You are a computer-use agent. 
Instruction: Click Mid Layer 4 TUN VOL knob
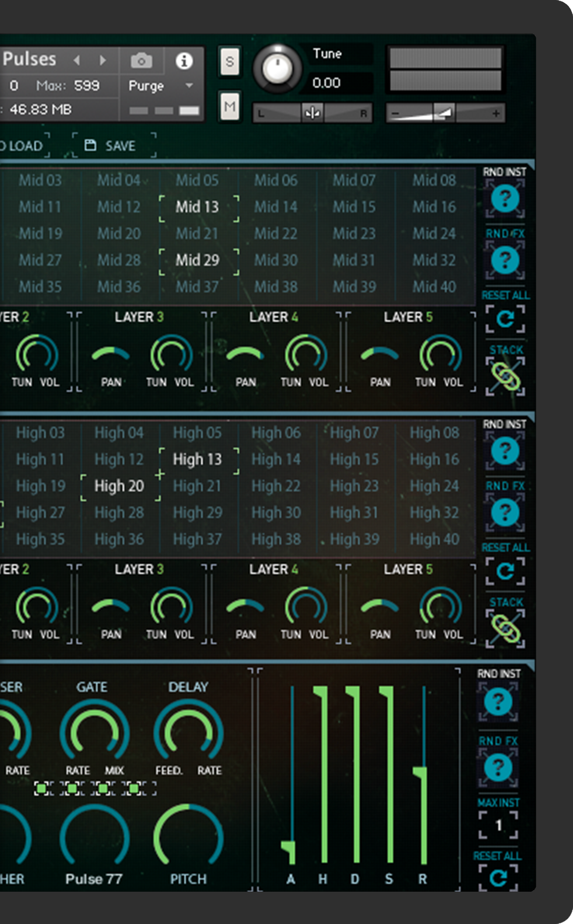pos(305,354)
